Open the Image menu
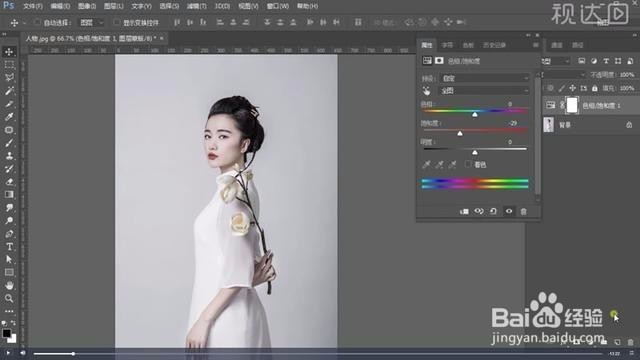This screenshot has height=360, width=640. click(x=87, y=6)
